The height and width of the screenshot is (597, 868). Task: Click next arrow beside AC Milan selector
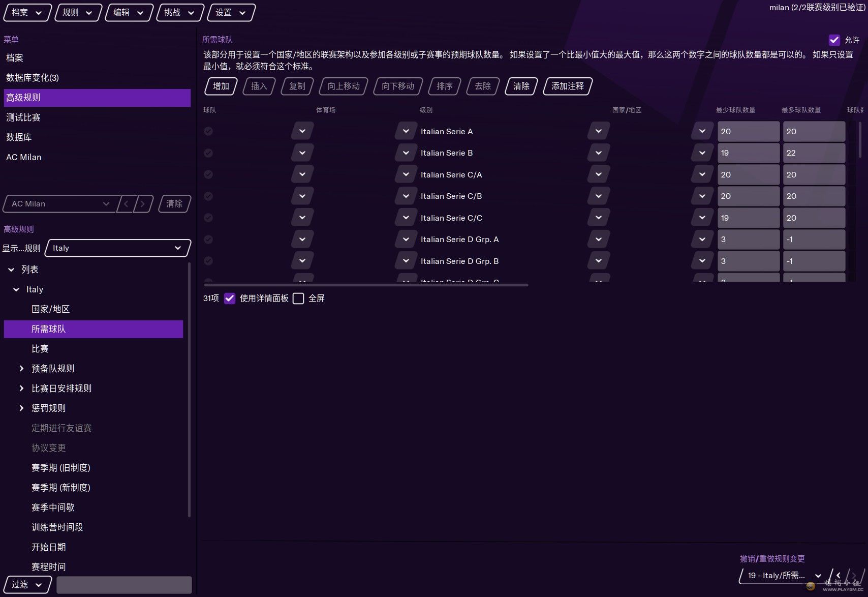[x=143, y=204]
